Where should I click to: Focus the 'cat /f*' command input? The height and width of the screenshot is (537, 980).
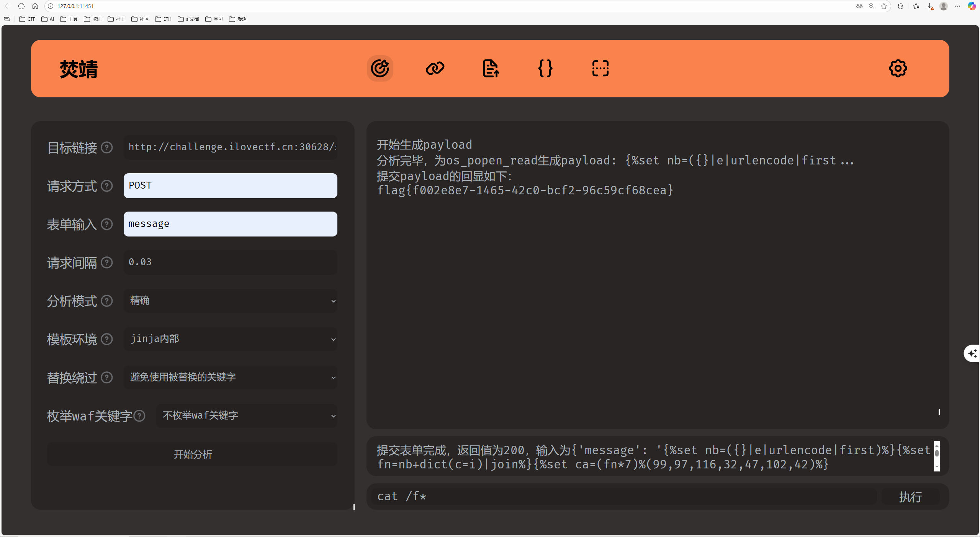coord(623,497)
